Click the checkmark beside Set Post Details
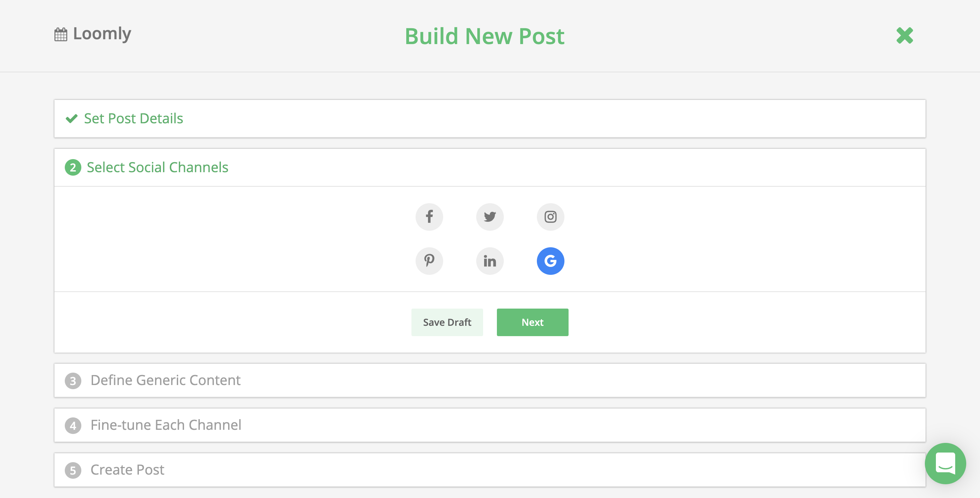The image size is (980, 498). (x=72, y=118)
